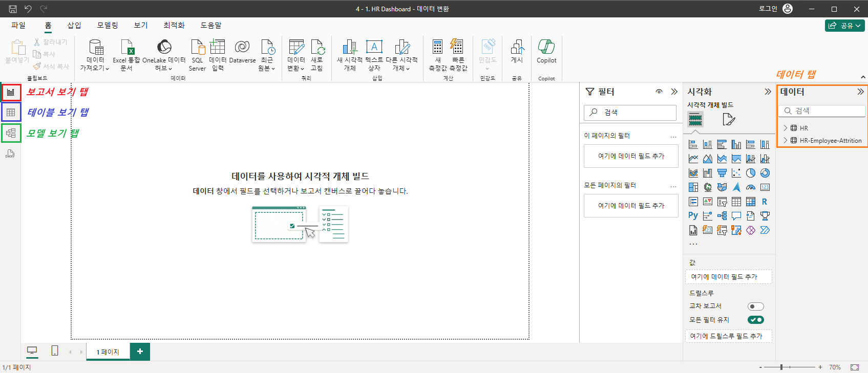Open more options for 이 페이지의 필터
The height and width of the screenshot is (373, 868).
tap(673, 137)
